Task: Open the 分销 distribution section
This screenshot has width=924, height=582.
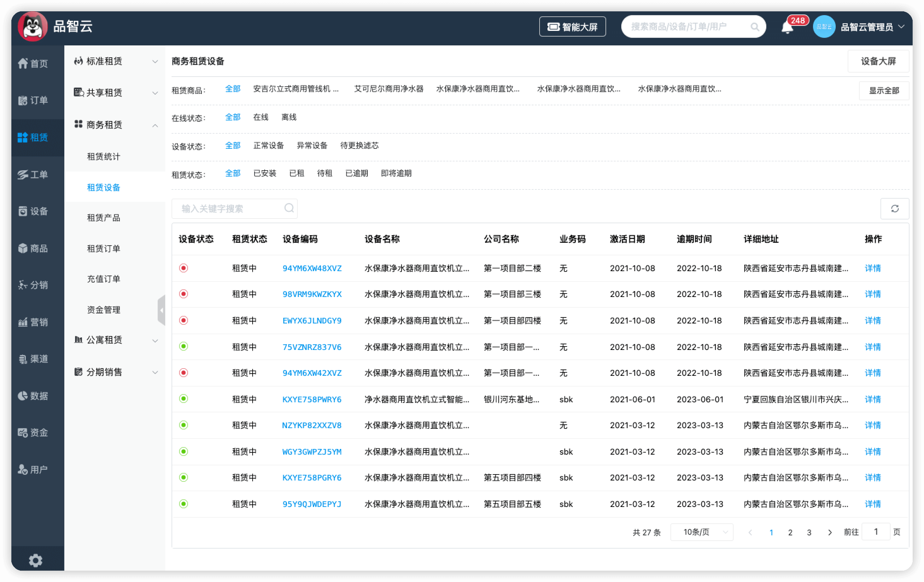Action: point(33,285)
